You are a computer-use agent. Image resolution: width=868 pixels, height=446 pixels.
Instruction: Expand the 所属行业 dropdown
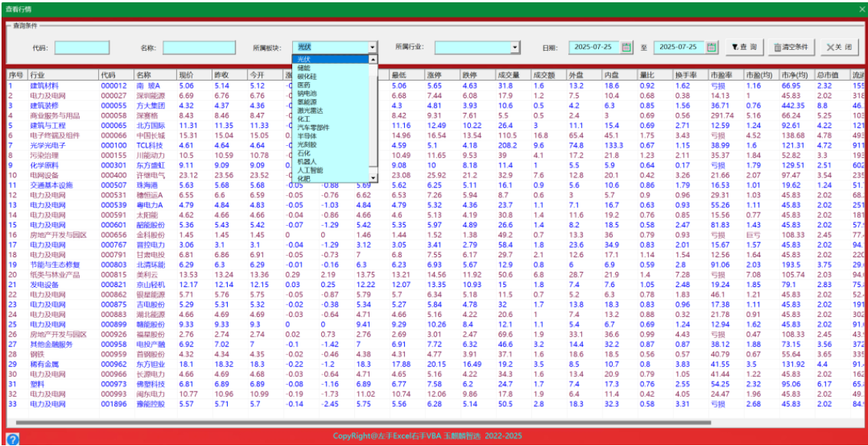tap(515, 48)
